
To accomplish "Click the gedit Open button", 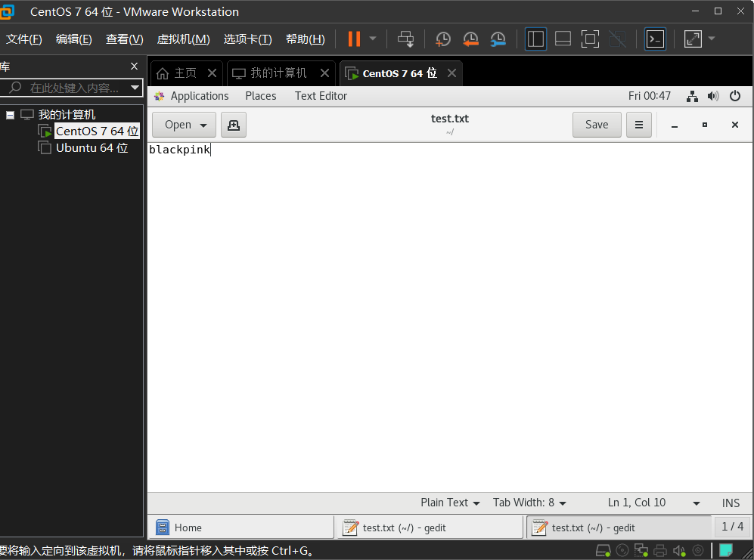I will (x=178, y=125).
